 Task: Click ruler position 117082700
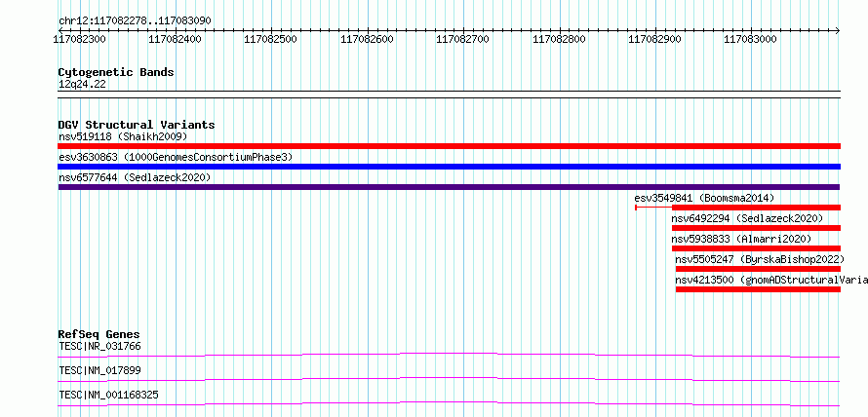click(464, 39)
